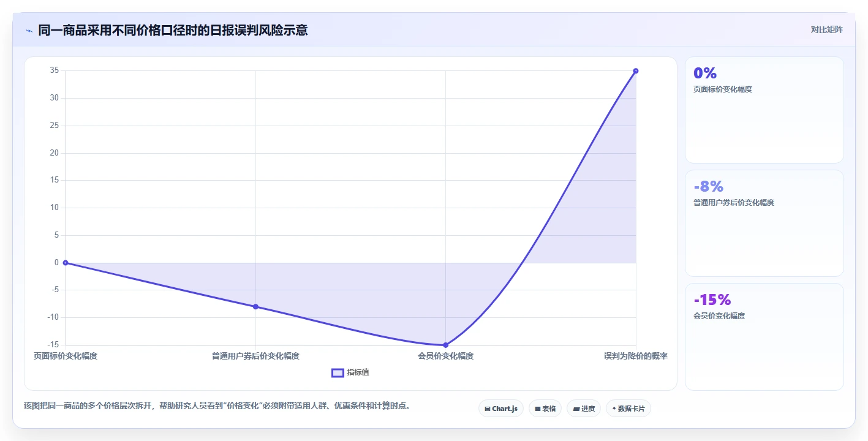The height and width of the screenshot is (441, 868).
Task: Click the y-axis value 20
Action: [x=55, y=153]
